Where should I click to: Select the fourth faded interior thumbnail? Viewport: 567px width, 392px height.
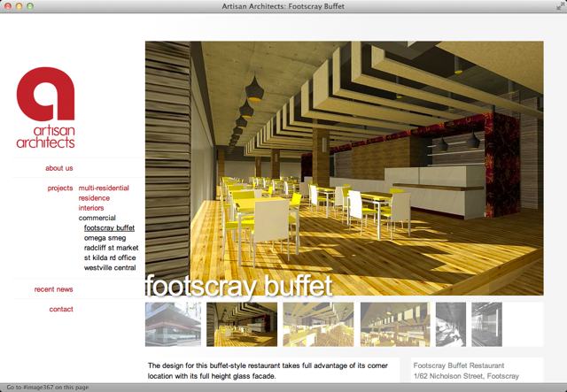tap(395, 324)
